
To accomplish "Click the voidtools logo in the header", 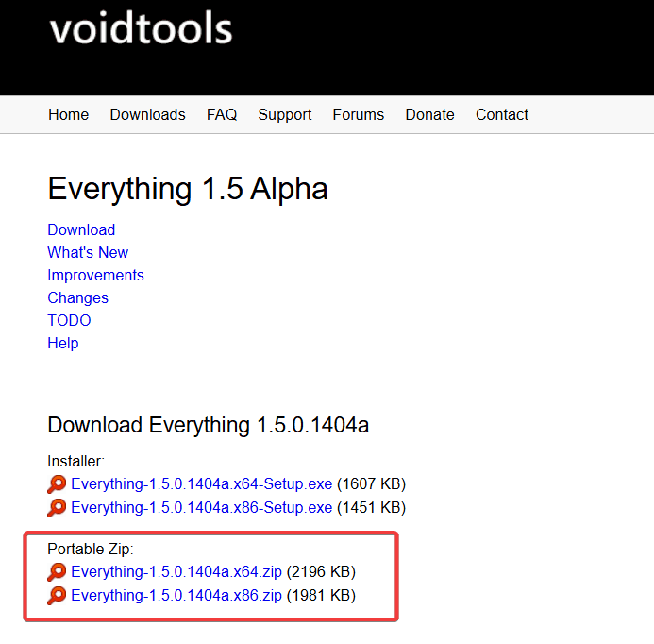I will (x=141, y=28).
